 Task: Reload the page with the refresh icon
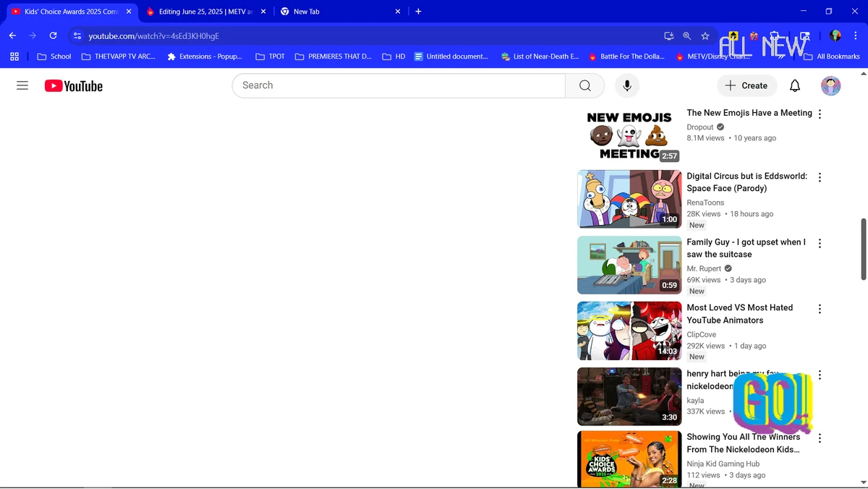52,35
